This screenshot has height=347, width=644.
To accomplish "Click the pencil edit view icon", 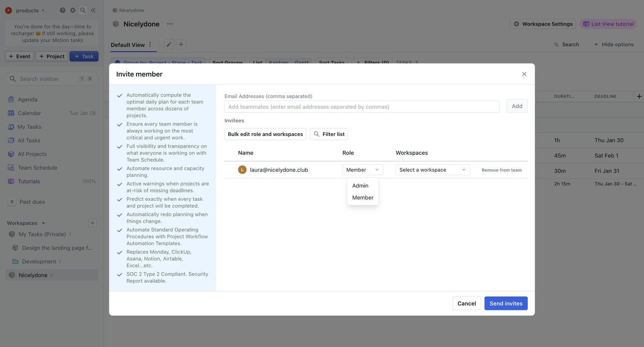I will pyautogui.click(x=169, y=44).
